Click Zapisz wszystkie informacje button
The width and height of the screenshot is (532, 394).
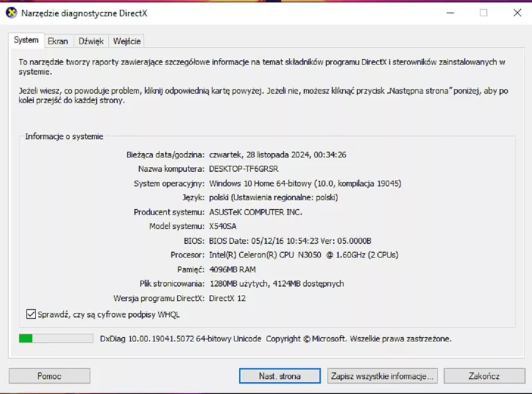click(x=382, y=376)
